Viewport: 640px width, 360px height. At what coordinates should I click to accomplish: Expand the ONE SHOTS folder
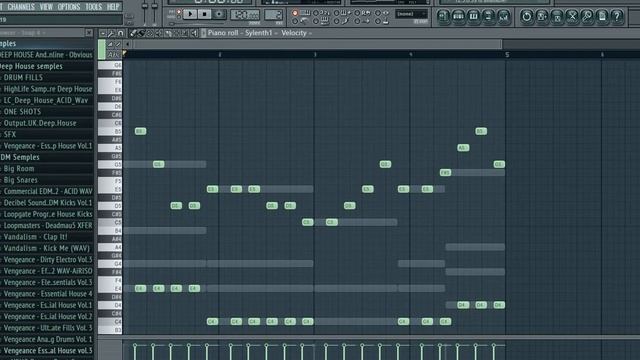[x=22, y=111]
